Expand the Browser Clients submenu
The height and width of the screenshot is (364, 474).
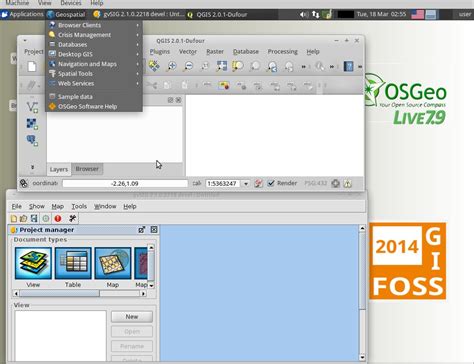coord(94,25)
